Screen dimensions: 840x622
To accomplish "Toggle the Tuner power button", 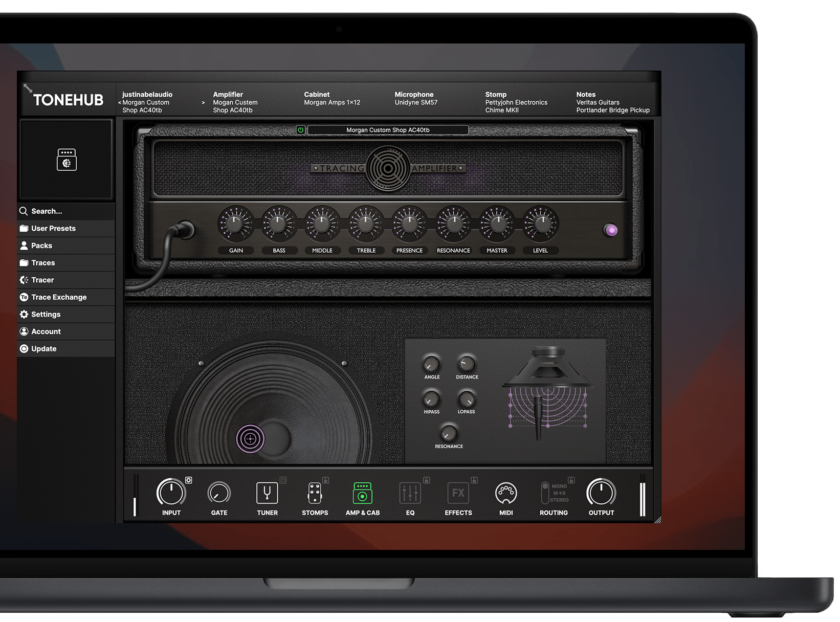I will coord(283,480).
